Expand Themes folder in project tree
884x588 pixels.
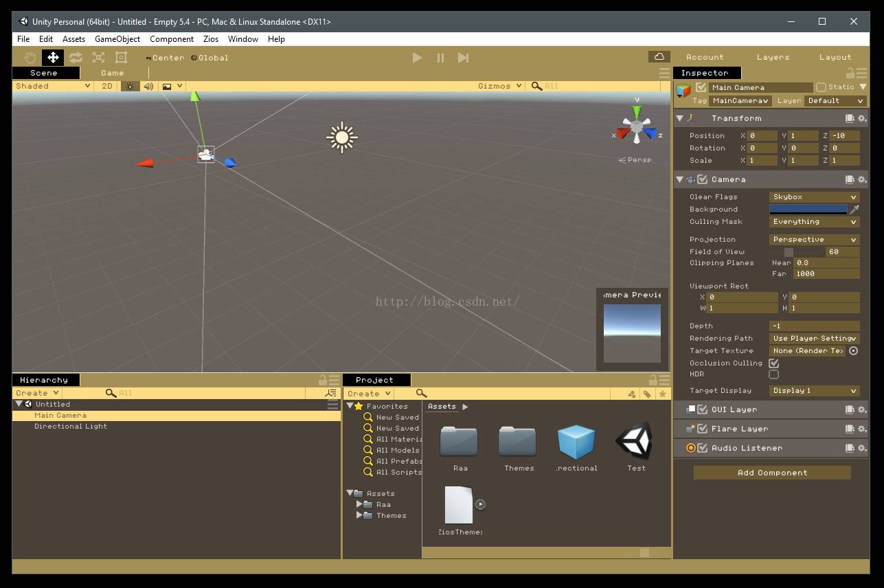pyautogui.click(x=359, y=515)
